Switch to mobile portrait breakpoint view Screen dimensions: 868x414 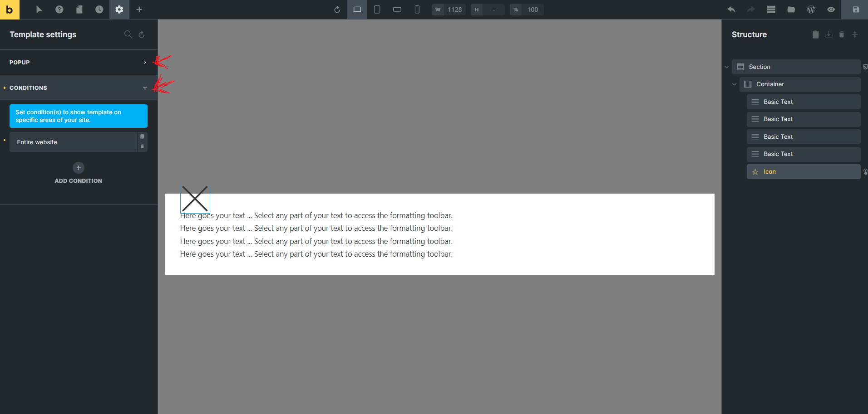point(417,10)
